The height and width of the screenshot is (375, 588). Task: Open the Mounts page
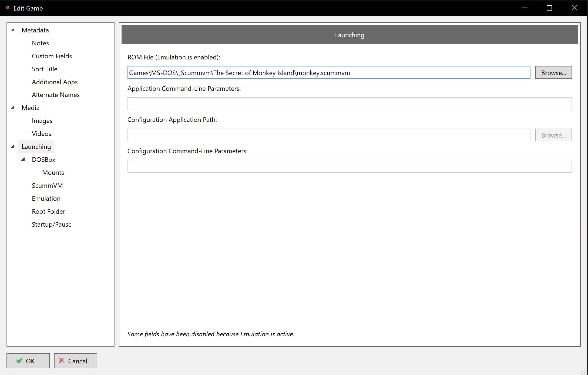53,172
